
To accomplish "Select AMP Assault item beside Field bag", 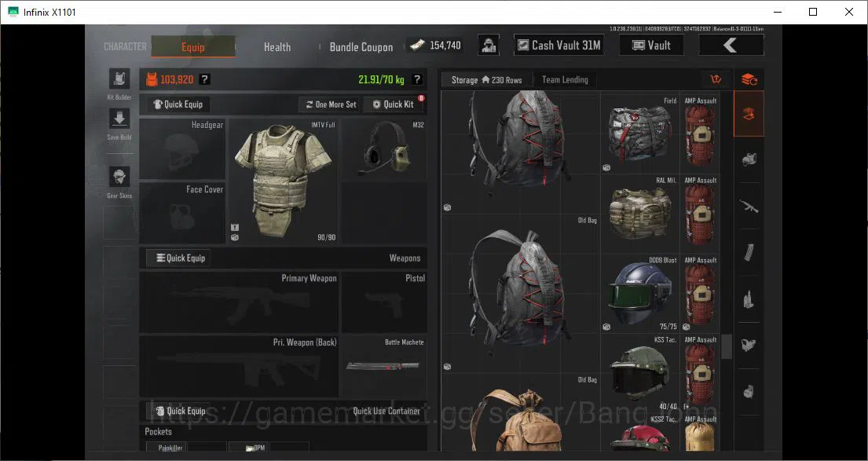I will (700, 134).
